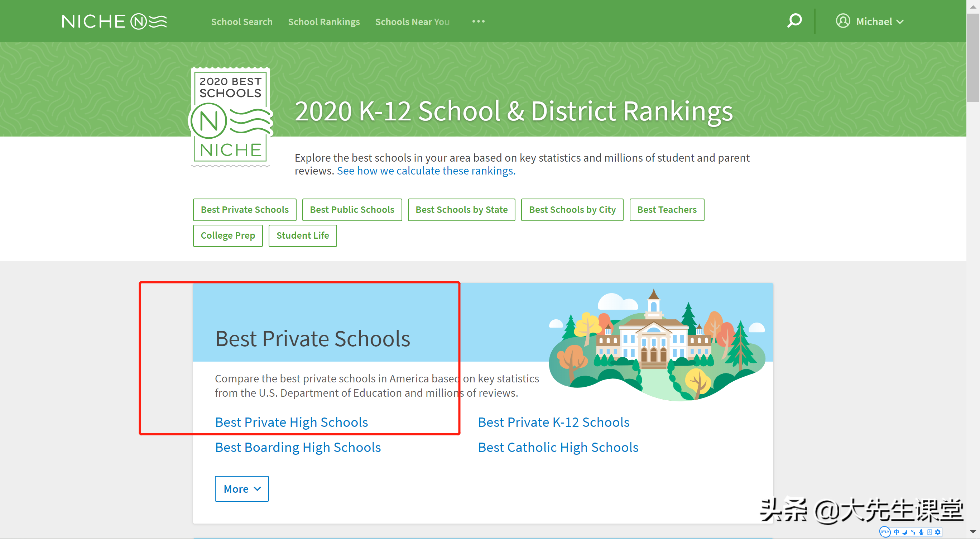Image resolution: width=980 pixels, height=539 pixels.
Task: Open School Rankings in navigation
Action: coord(324,22)
